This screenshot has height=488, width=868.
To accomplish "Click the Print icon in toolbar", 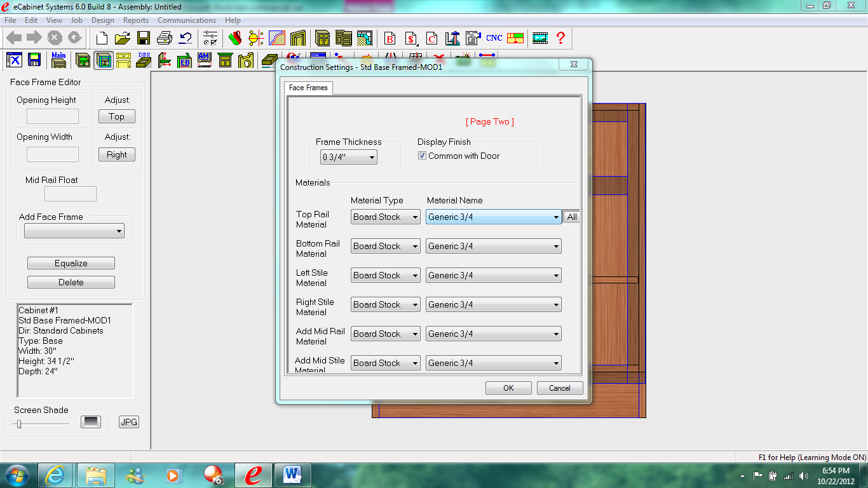I will coord(164,38).
